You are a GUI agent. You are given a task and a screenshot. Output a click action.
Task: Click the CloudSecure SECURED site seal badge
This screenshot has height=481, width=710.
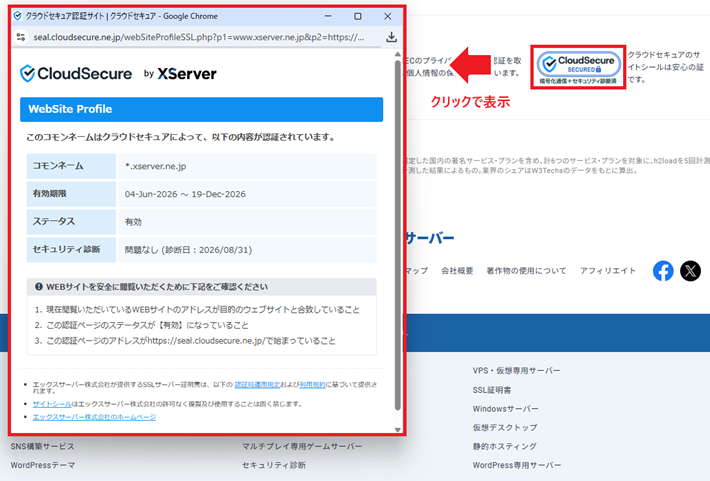578,67
